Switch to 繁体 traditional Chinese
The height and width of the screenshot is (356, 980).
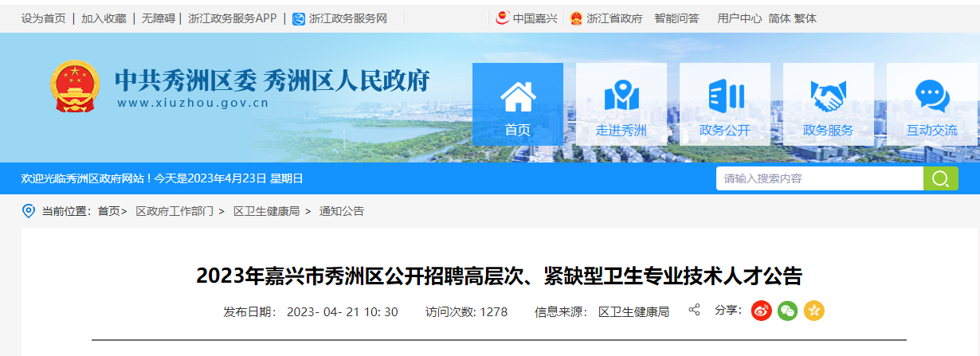pos(806,18)
